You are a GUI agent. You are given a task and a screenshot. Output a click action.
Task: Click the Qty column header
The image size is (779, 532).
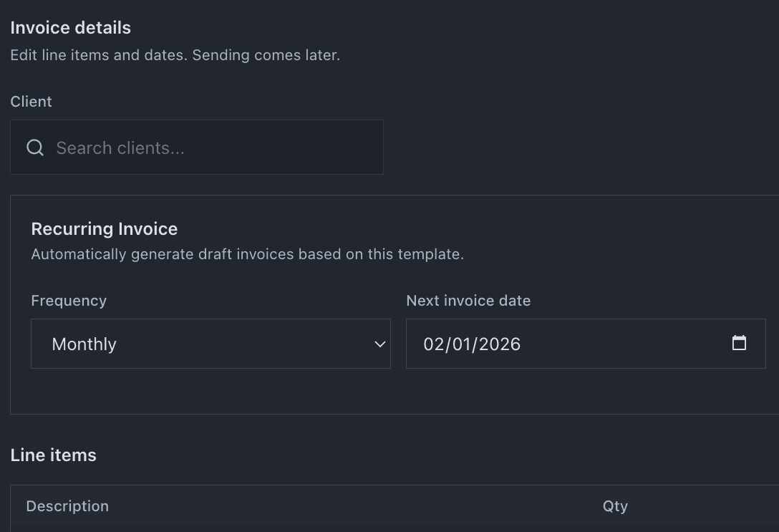point(615,506)
